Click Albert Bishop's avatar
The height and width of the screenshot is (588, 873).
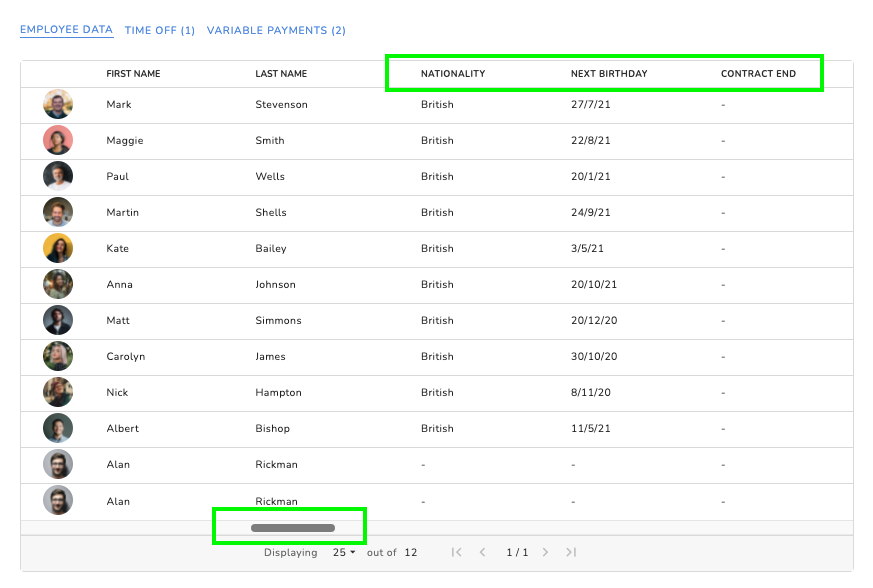click(x=57, y=428)
